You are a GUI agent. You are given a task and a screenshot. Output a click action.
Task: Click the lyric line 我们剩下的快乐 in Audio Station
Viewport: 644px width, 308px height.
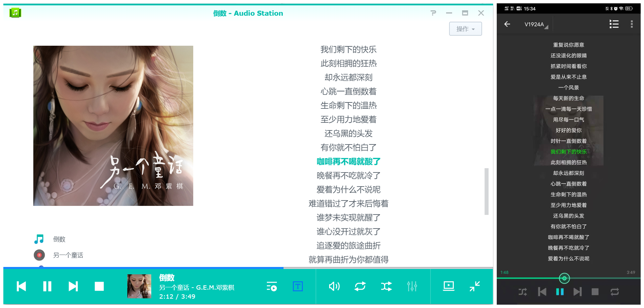click(348, 49)
